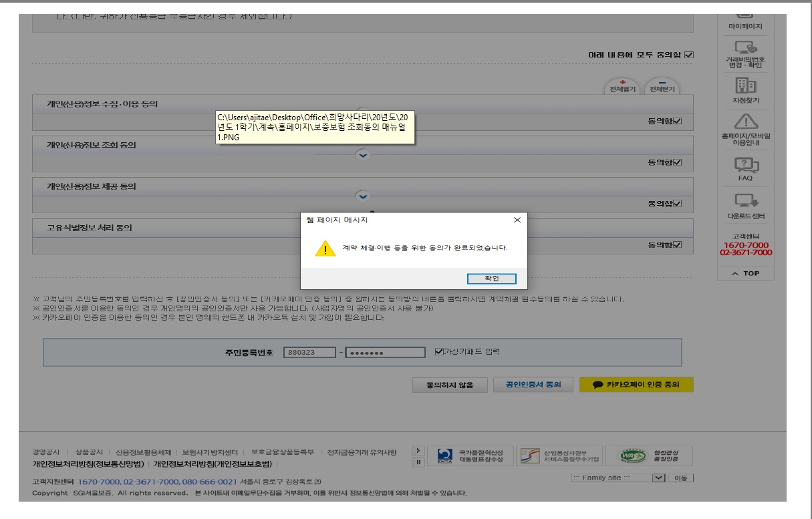
Task: Click pause button next to footer banners
Action: coord(419,462)
